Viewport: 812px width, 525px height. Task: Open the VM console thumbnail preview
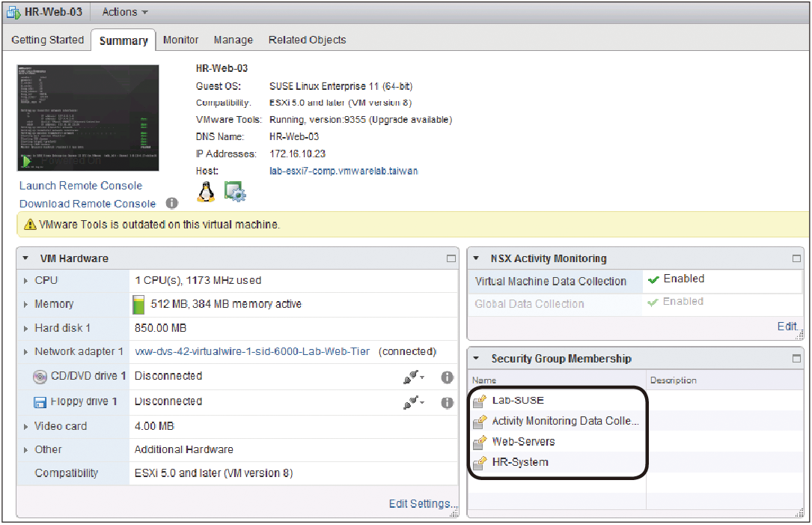point(88,118)
